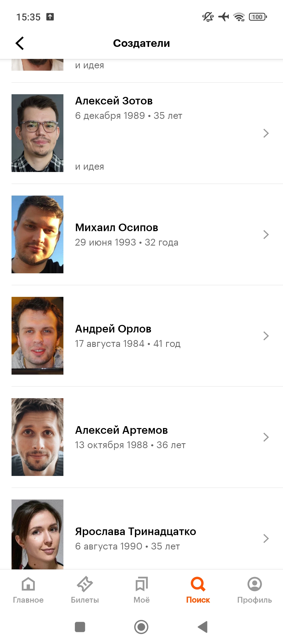283x644 pixels.
Task: Open Алексей Артемов chevron arrow
Action: [266, 437]
